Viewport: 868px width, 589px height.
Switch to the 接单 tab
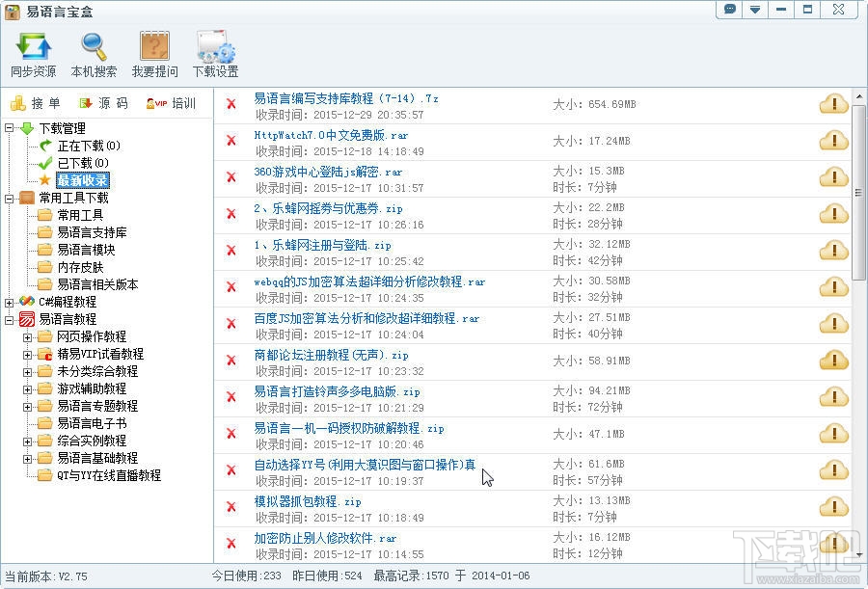coord(36,103)
